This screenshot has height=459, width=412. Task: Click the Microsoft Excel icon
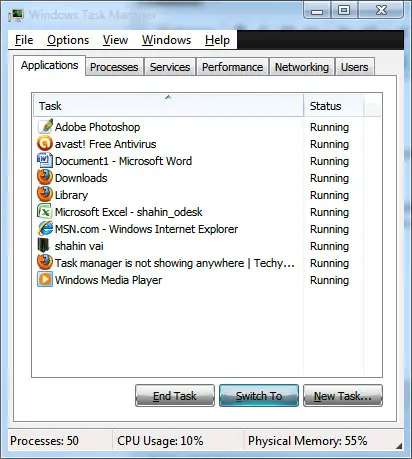[45, 212]
